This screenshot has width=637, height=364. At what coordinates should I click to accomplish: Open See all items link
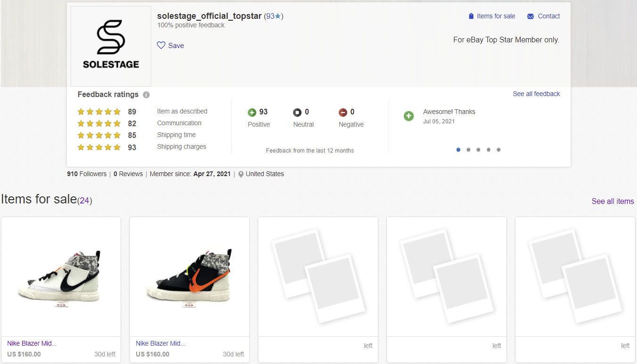click(612, 201)
